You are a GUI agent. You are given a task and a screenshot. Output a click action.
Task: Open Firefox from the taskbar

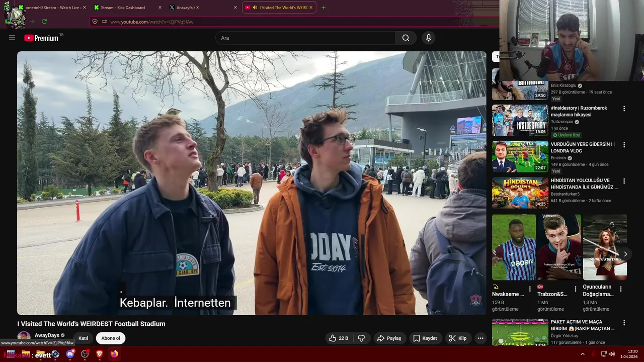click(114, 354)
